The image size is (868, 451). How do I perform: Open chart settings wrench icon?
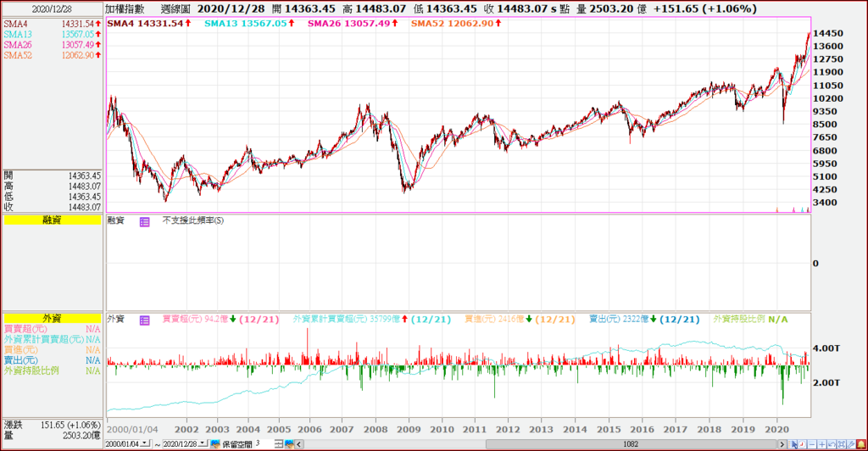[x=851, y=444]
